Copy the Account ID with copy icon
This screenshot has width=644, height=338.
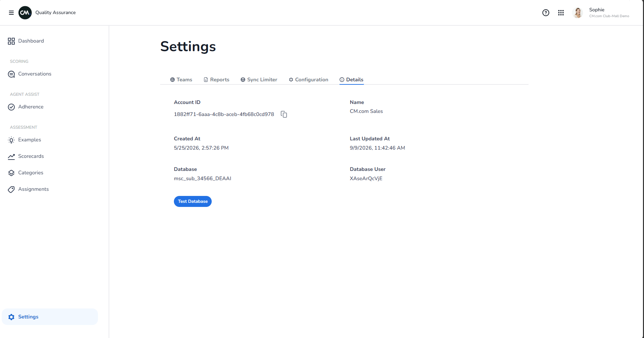(x=284, y=114)
